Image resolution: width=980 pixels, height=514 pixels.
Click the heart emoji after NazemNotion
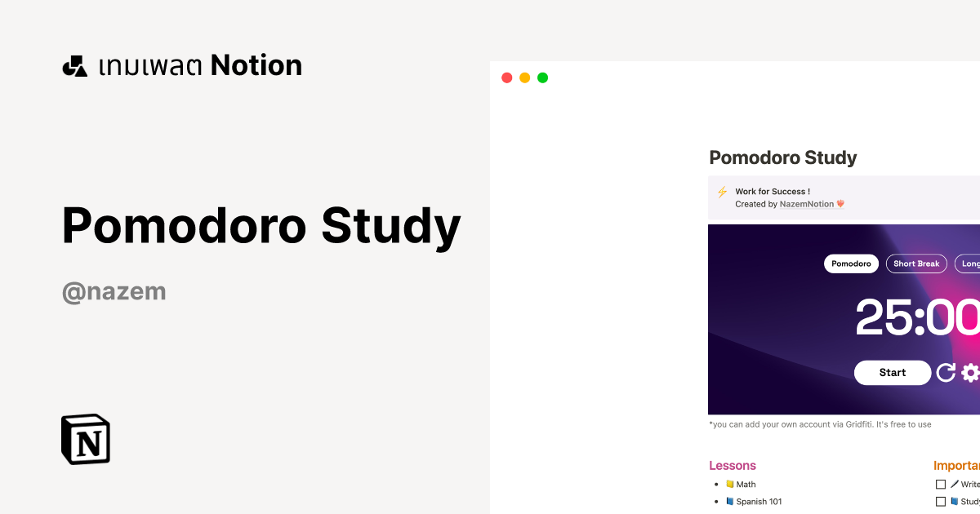840,204
